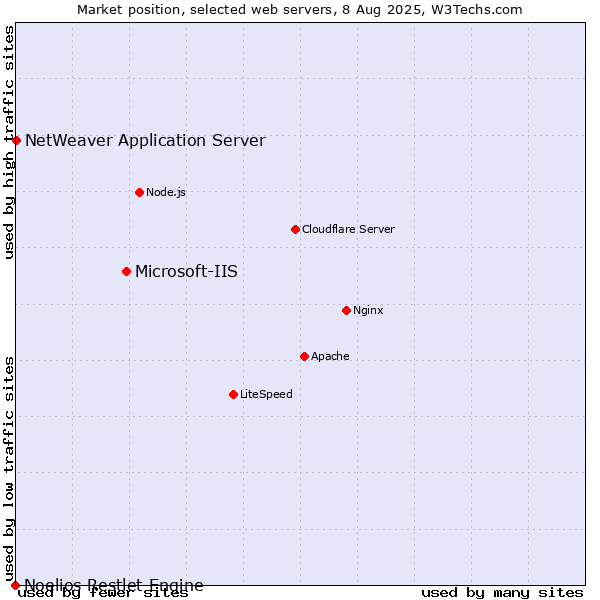Screen dimensions: 600x600
Task: Click 'used by low traffic sites' axis label
Action: pos(9,469)
